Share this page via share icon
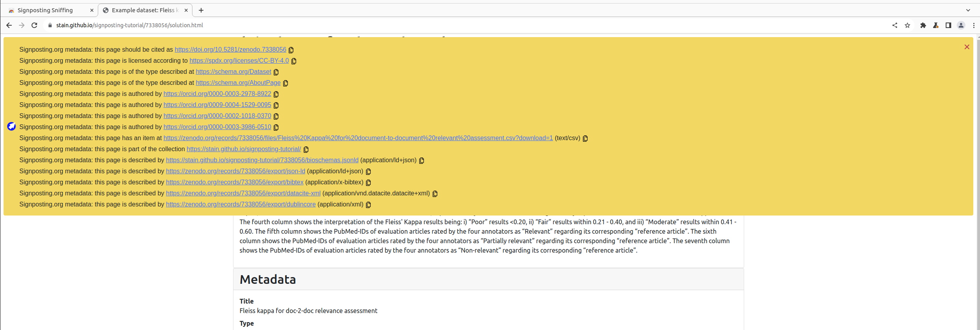 click(895, 25)
